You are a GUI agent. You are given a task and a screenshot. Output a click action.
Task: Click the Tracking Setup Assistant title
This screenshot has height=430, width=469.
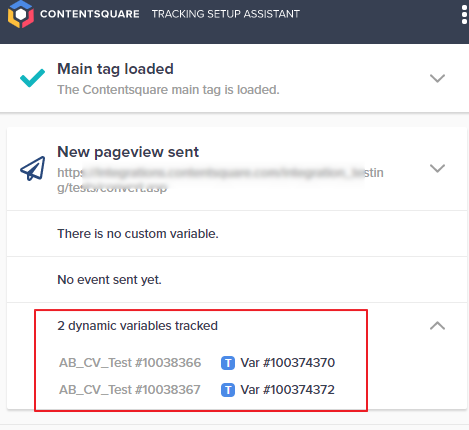click(226, 14)
